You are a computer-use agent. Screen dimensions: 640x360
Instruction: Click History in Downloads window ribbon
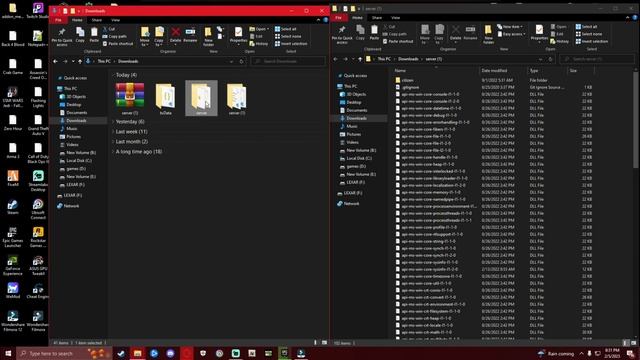(259, 44)
